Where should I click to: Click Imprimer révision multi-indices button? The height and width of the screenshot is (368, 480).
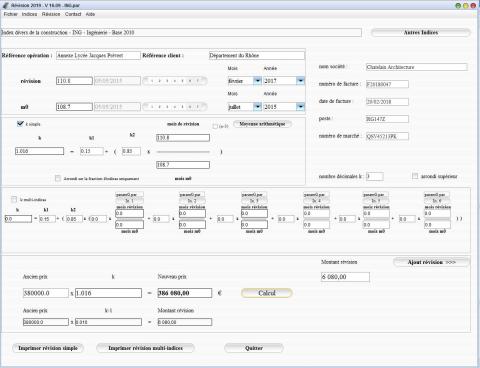145,348
